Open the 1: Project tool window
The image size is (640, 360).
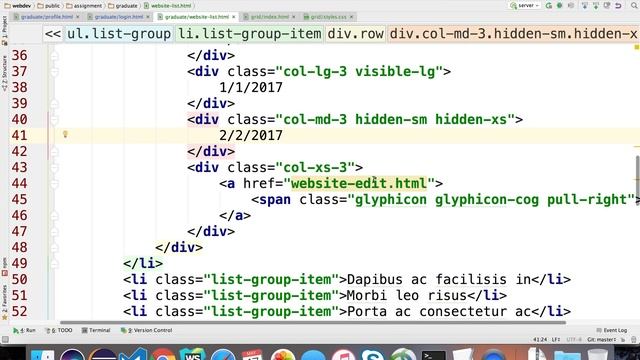click(x=4, y=31)
